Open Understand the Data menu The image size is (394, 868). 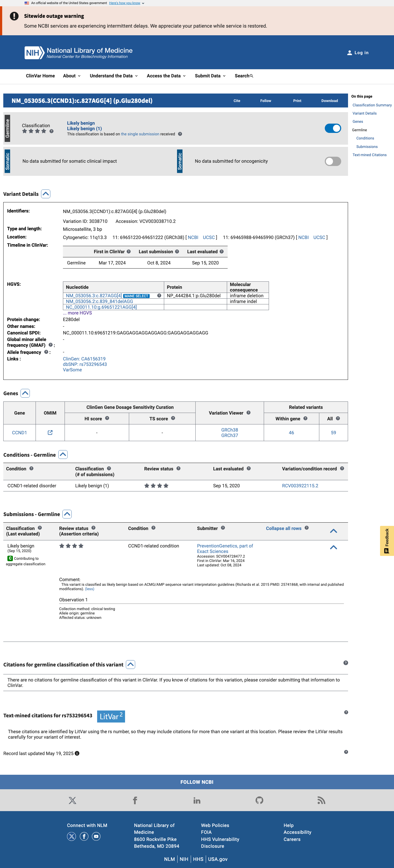(114, 76)
